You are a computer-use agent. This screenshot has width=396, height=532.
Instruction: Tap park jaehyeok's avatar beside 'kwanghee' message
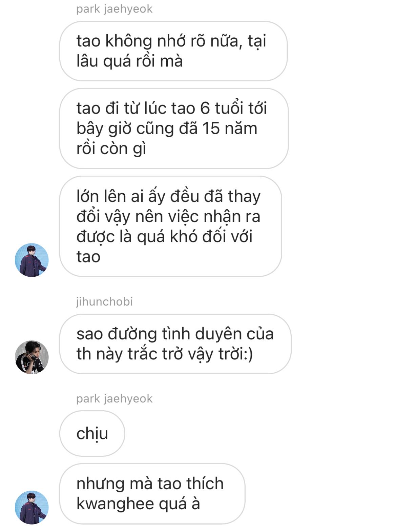(x=32, y=507)
